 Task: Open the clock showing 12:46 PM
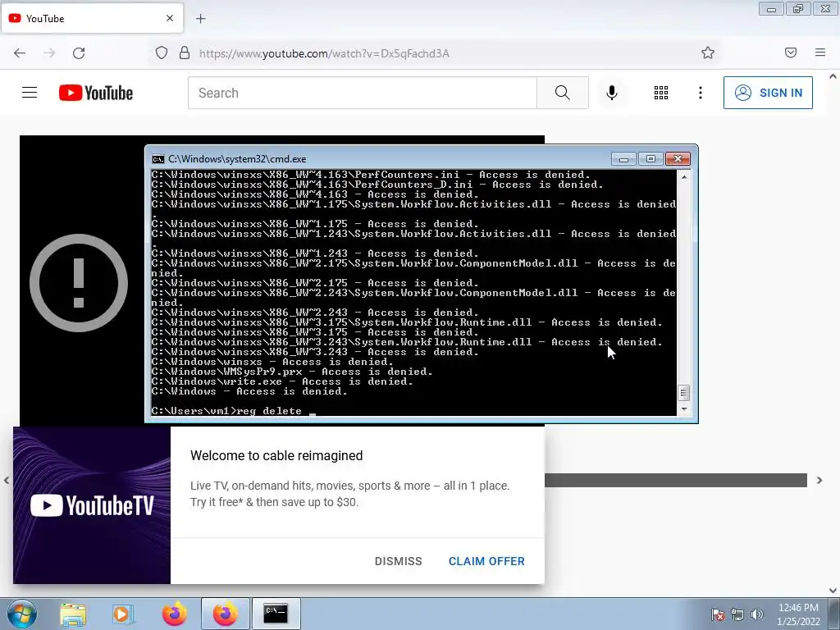(798, 614)
